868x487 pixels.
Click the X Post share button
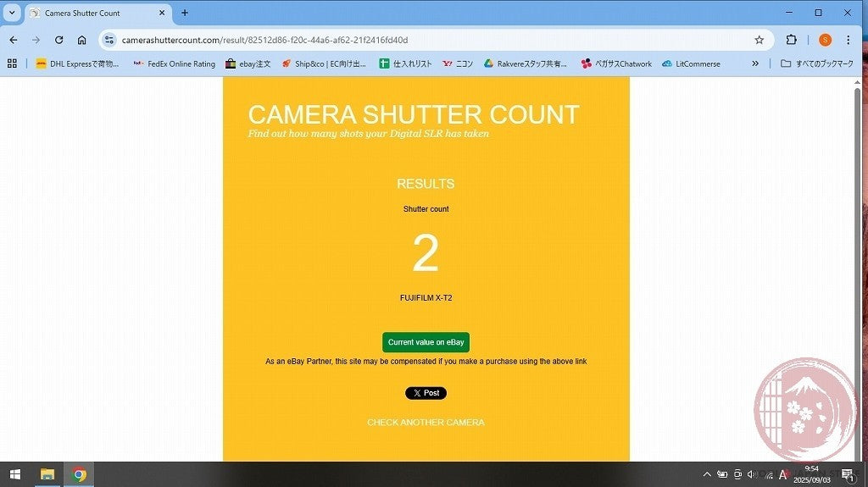coord(426,393)
